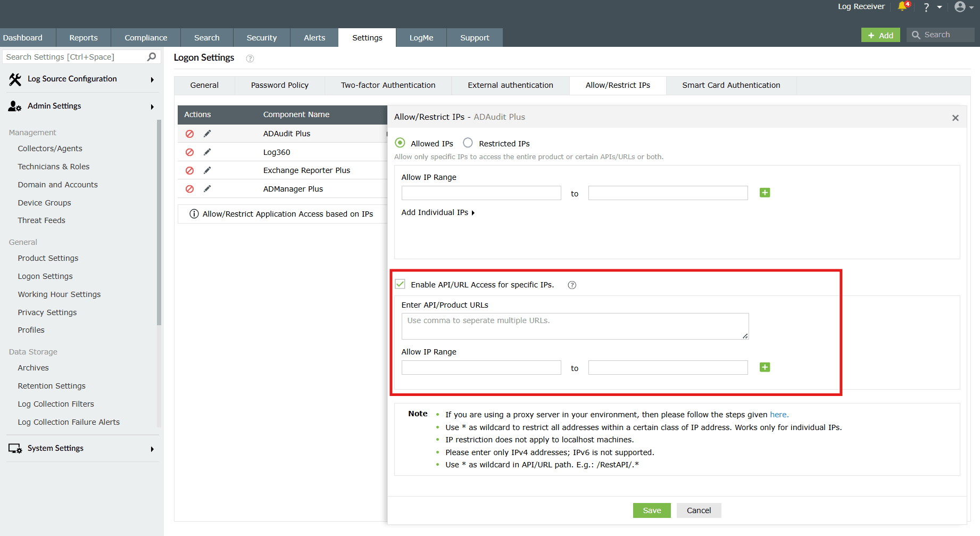Click the Logon Settings help icon
The height and width of the screenshot is (536, 980).
(x=250, y=59)
